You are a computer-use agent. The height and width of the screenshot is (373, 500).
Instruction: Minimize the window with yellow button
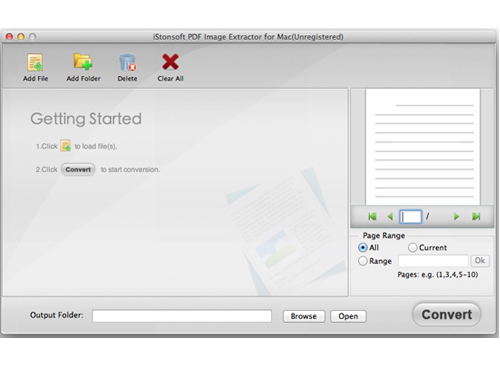tap(21, 37)
